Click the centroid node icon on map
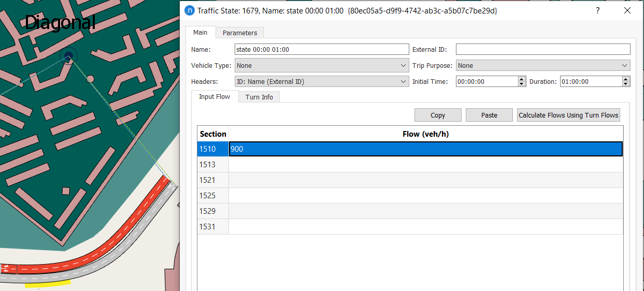Image resolution: width=644 pixels, height=291 pixels. [68, 56]
